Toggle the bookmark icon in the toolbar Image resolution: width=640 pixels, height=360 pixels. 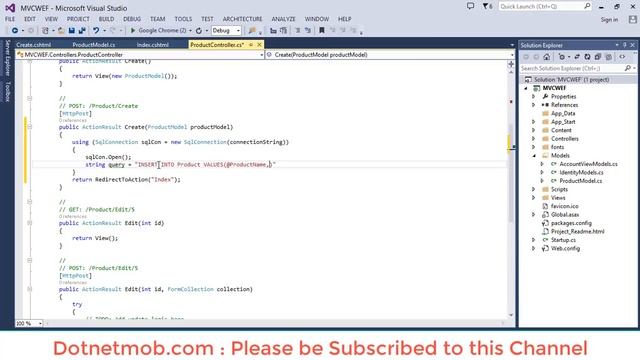click(322, 31)
